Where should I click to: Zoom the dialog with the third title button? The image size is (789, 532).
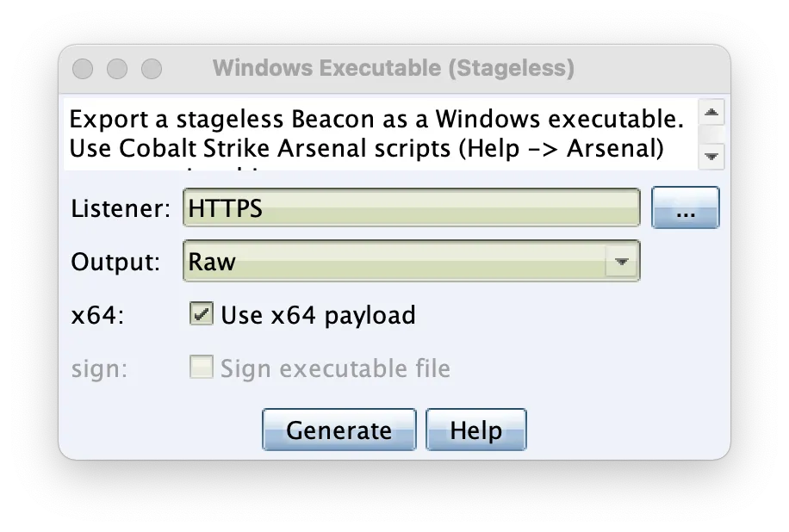tap(152, 68)
